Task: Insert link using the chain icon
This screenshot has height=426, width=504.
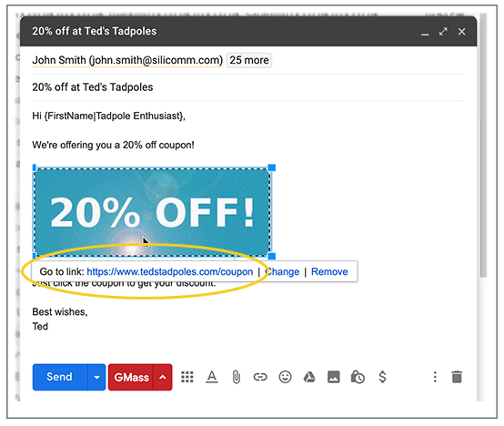Action: tap(260, 377)
